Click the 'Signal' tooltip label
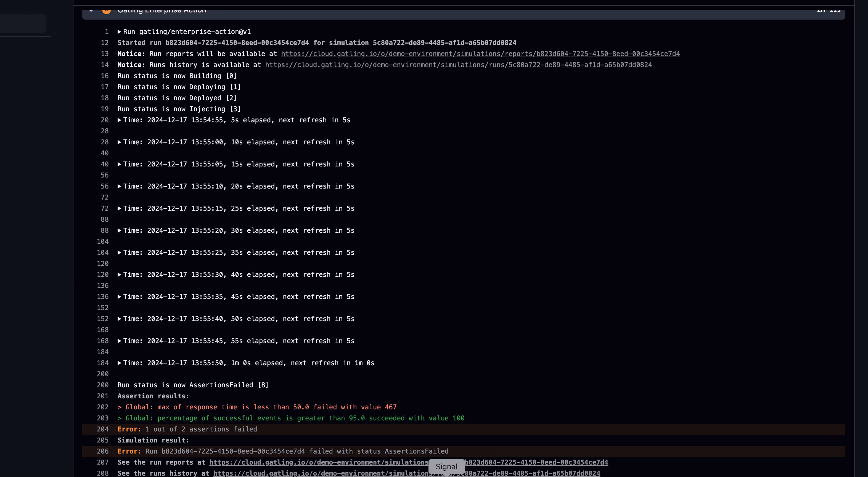This screenshot has width=868, height=477. [x=446, y=467]
